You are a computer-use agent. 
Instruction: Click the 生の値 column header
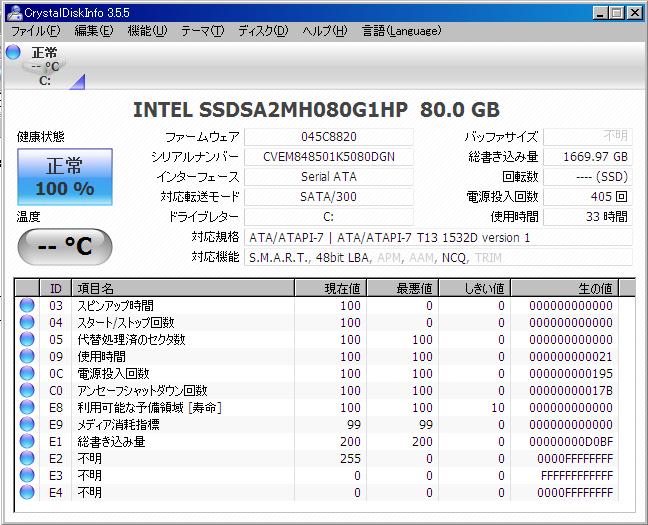pyautogui.click(x=565, y=288)
